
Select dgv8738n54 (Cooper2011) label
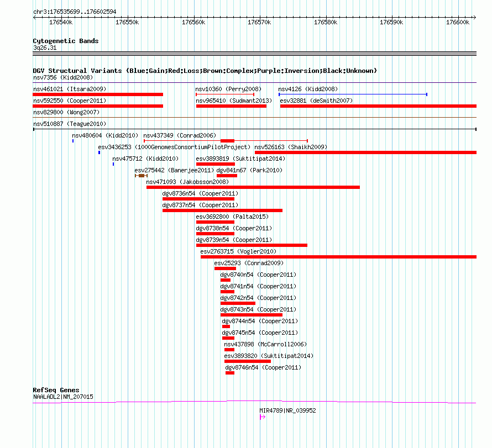(x=234, y=228)
